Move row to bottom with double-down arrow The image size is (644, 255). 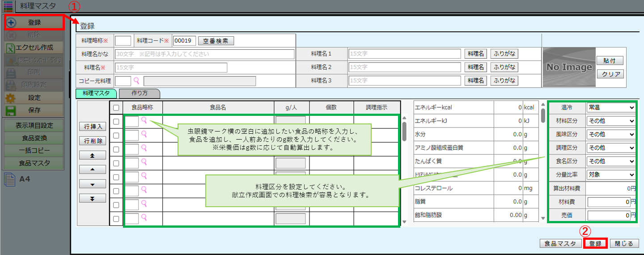click(x=92, y=198)
